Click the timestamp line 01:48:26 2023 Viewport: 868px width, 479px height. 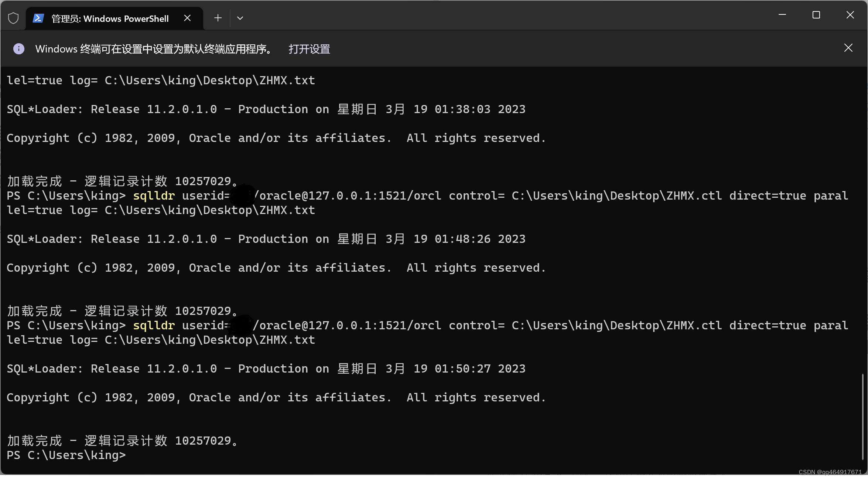[x=266, y=239]
